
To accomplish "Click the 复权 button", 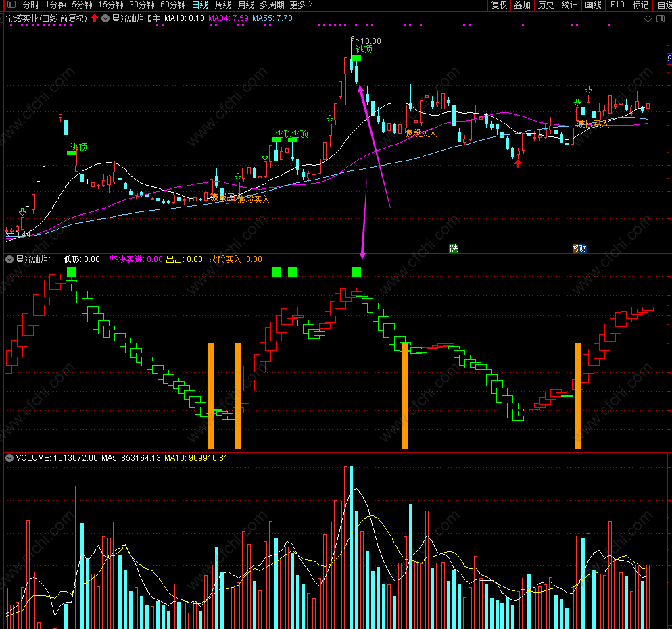I will (x=500, y=5).
